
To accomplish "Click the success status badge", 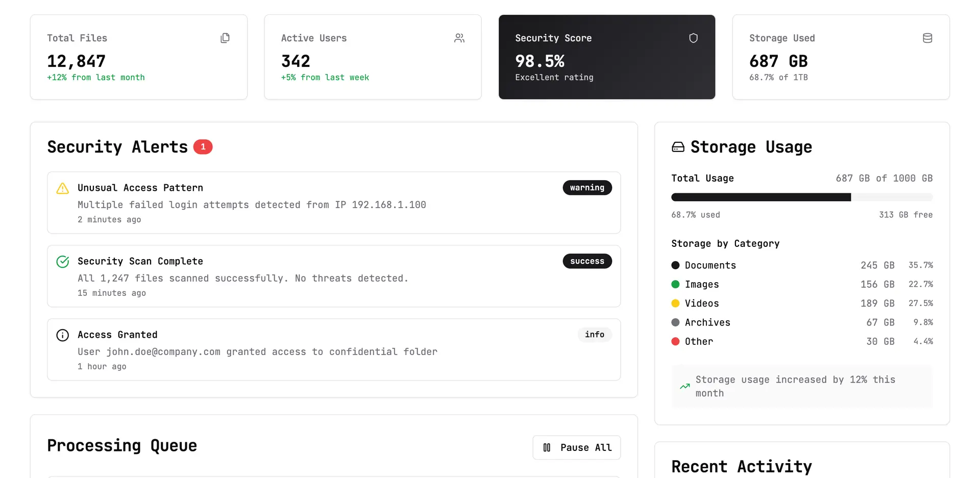I will (x=587, y=261).
